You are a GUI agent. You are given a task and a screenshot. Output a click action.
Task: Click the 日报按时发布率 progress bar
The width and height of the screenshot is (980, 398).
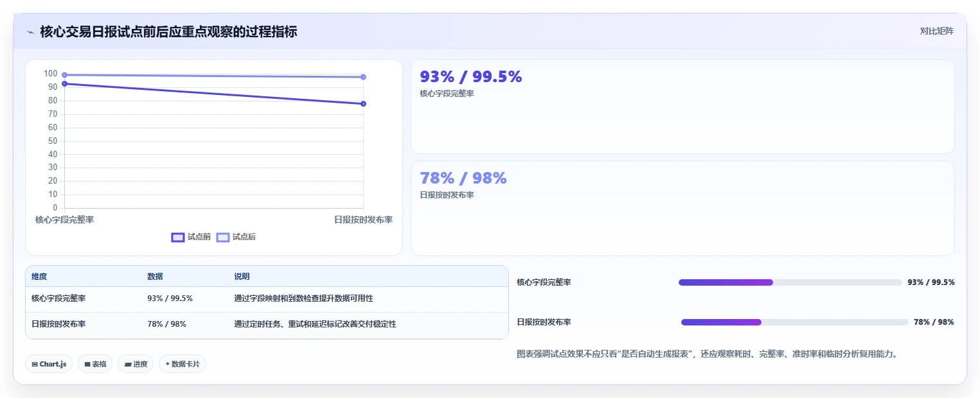(795, 322)
